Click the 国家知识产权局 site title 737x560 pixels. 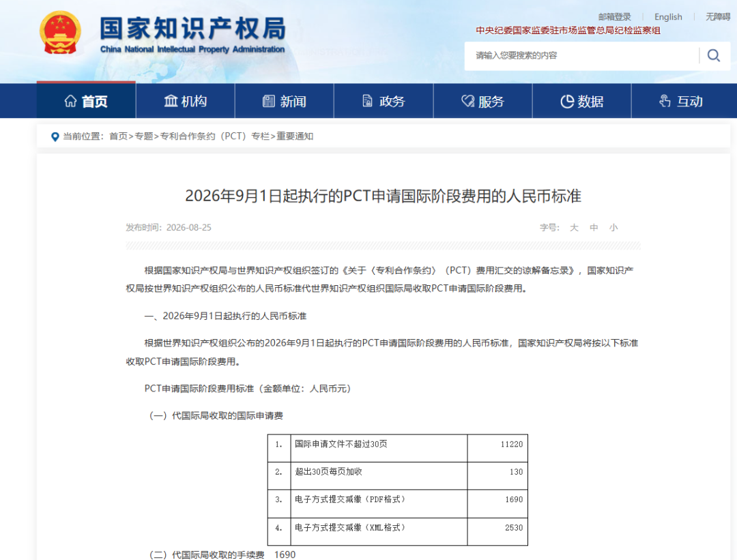192,28
